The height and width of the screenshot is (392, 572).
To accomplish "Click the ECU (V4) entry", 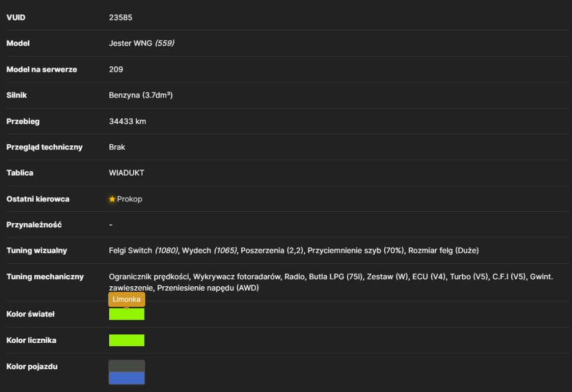I will 428,276.
